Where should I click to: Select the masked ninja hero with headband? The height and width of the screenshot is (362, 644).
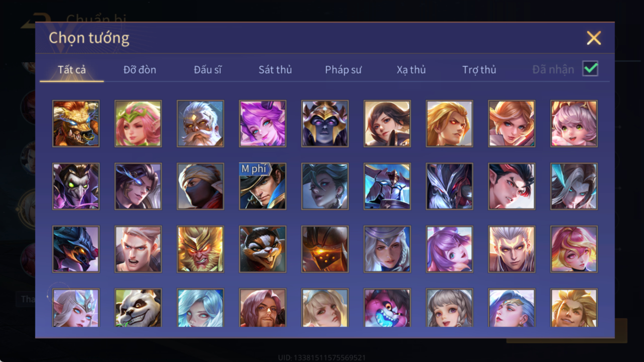tap(201, 186)
